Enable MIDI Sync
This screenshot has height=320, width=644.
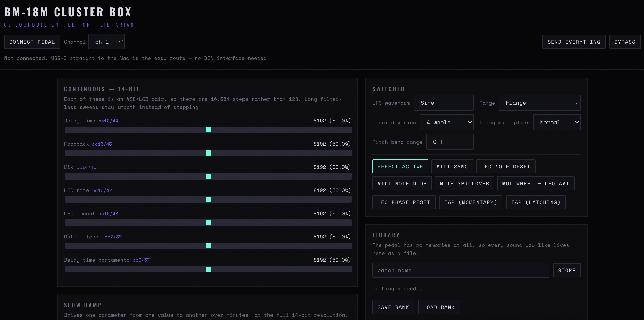452,167
